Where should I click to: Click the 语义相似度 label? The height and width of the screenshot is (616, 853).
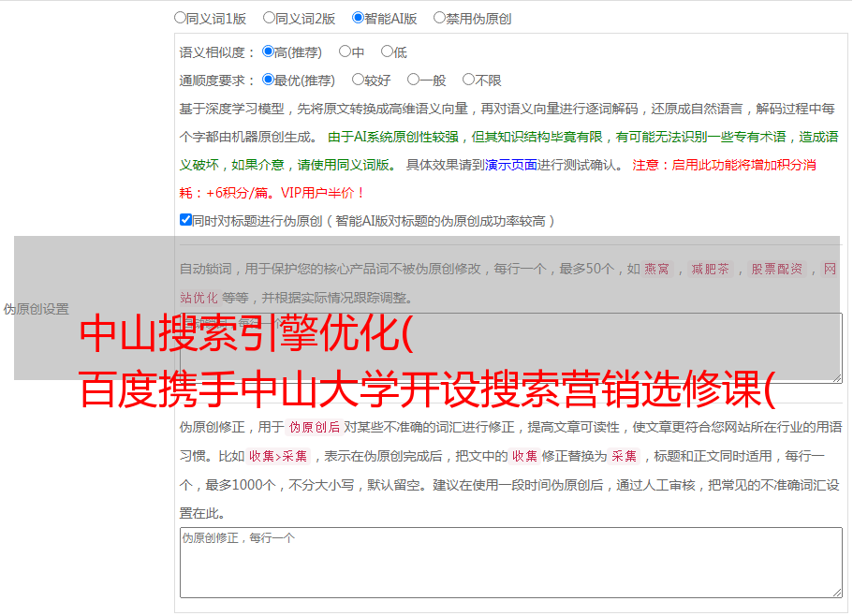(x=216, y=52)
